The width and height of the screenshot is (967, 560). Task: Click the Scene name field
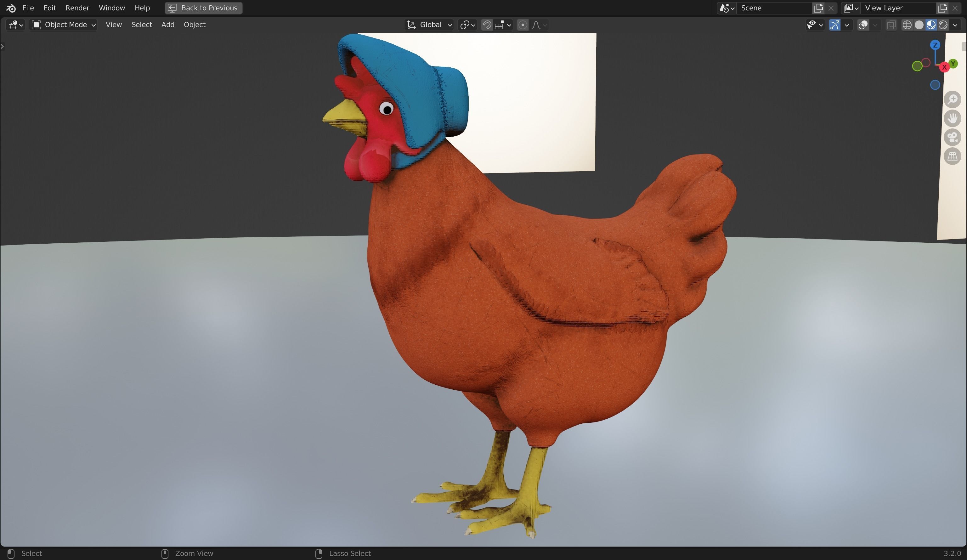774,8
